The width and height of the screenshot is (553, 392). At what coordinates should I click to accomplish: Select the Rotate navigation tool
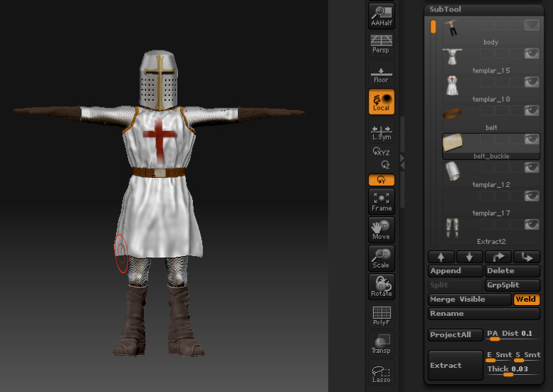[x=381, y=287]
